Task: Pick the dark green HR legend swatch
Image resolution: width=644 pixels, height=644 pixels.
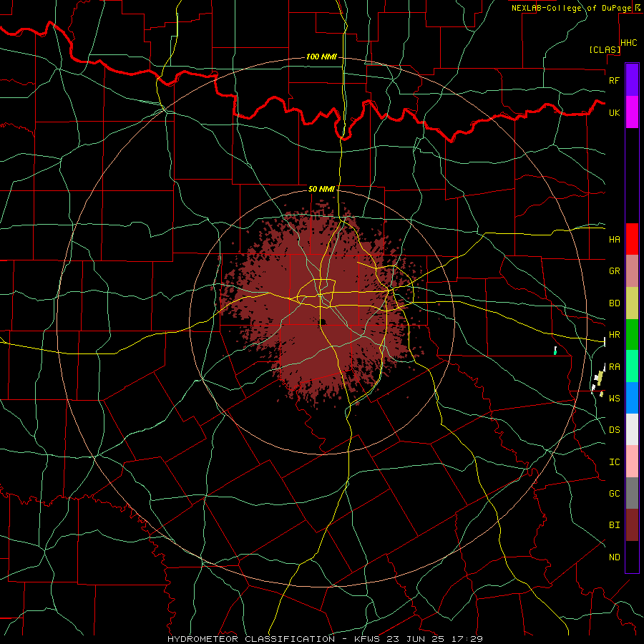Action: [632, 334]
